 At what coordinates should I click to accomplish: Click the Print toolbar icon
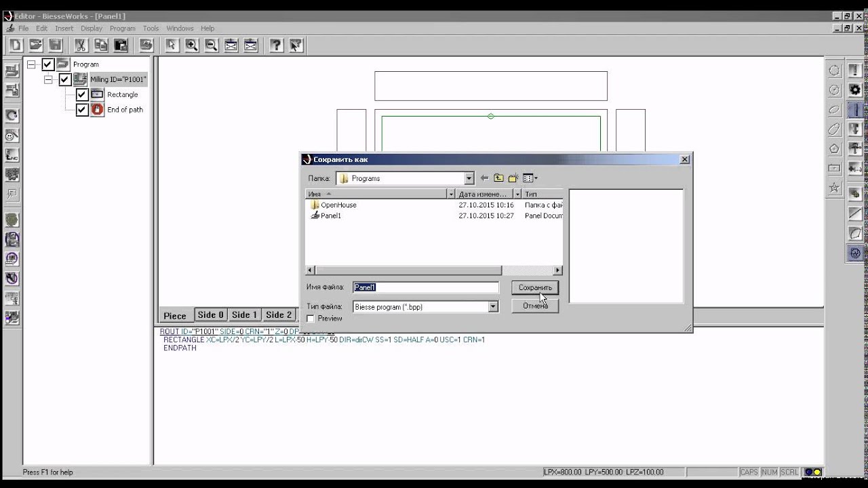(146, 45)
